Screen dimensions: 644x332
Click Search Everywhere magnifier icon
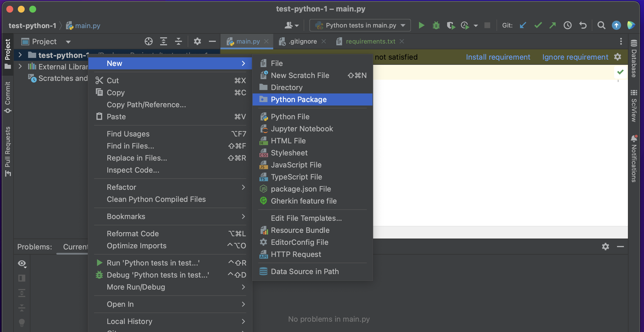point(601,26)
